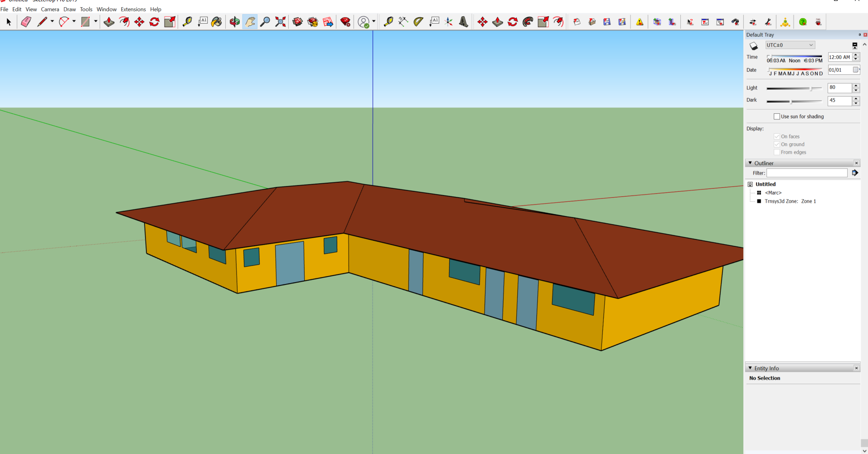Open the Camera menu
The height and width of the screenshot is (454, 868).
click(x=50, y=9)
